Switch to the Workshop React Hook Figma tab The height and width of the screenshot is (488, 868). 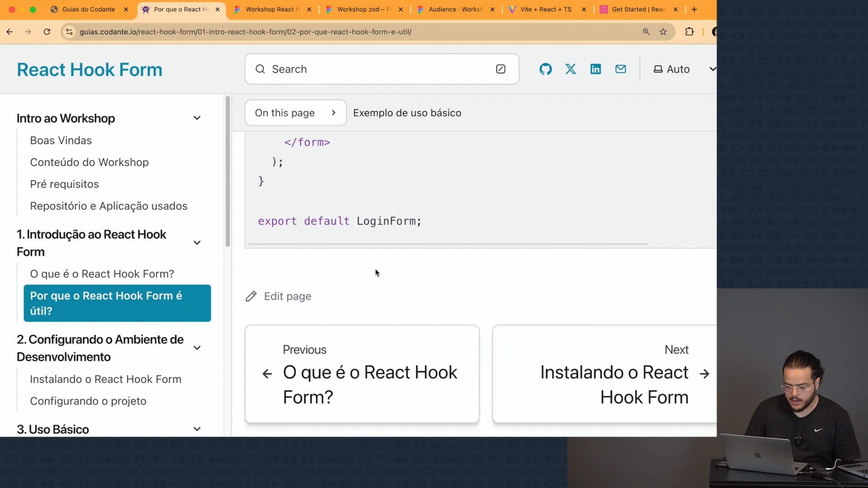[273, 9]
